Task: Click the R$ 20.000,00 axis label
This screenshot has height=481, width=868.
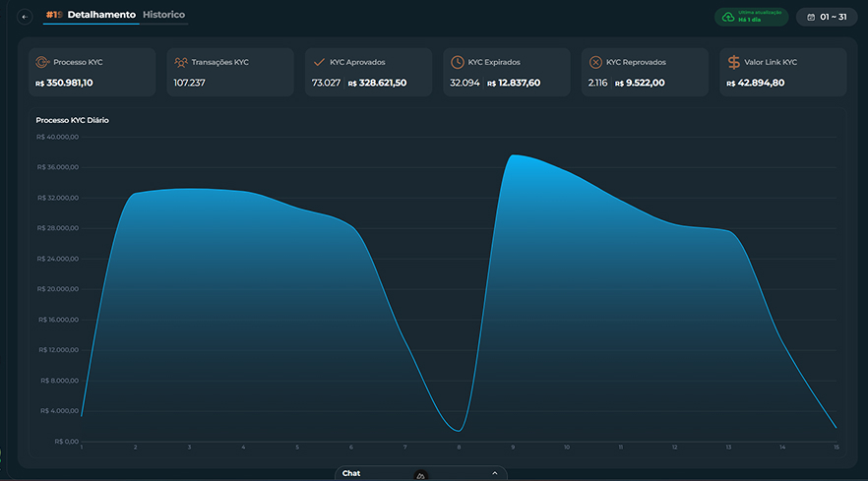Action: click(x=58, y=289)
